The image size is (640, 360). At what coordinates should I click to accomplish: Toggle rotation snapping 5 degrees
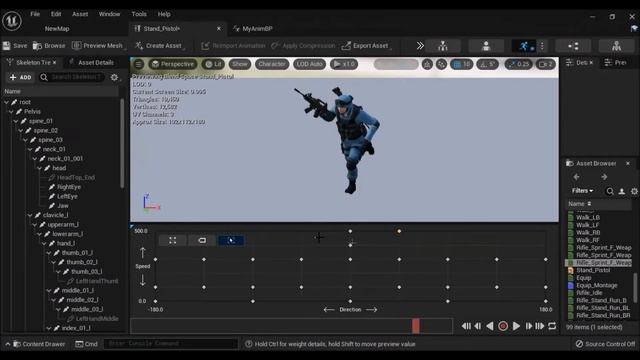point(488,64)
